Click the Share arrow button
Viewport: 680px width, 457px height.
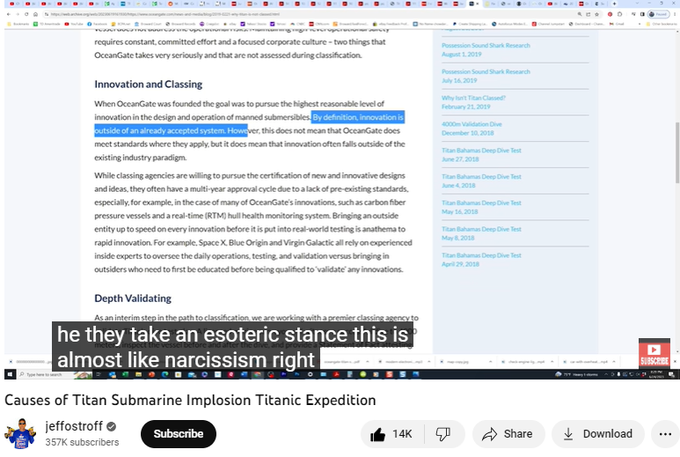(x=508, y=434)
